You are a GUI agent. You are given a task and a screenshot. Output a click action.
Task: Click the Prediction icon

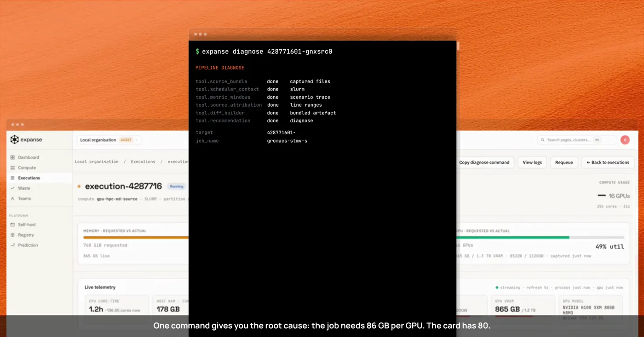(13, 245)
